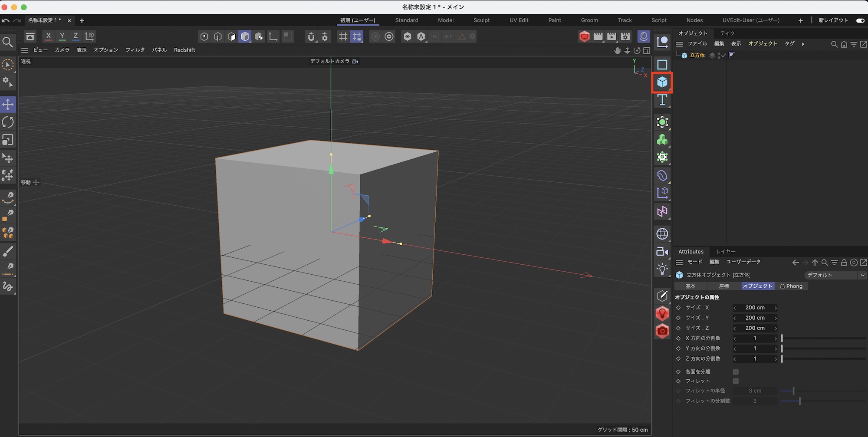Open the カメラ viewport menu
The width and height of the screenshot is (868, 437).
coord(62,50)
